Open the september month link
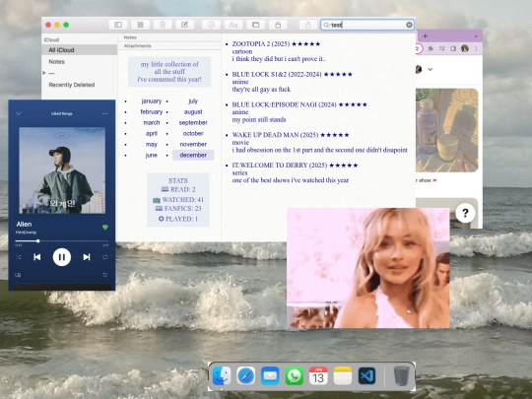The image size is (532, 399). 193,123
